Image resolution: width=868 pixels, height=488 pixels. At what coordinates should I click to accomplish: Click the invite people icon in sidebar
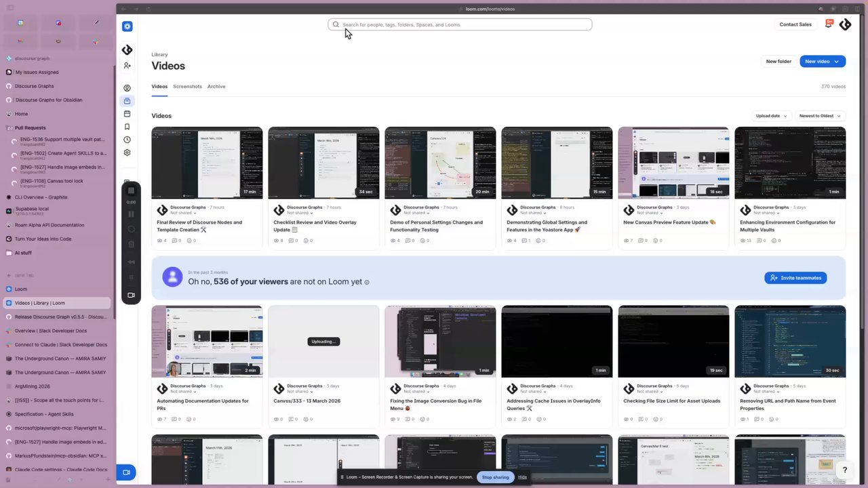[127, 66]
